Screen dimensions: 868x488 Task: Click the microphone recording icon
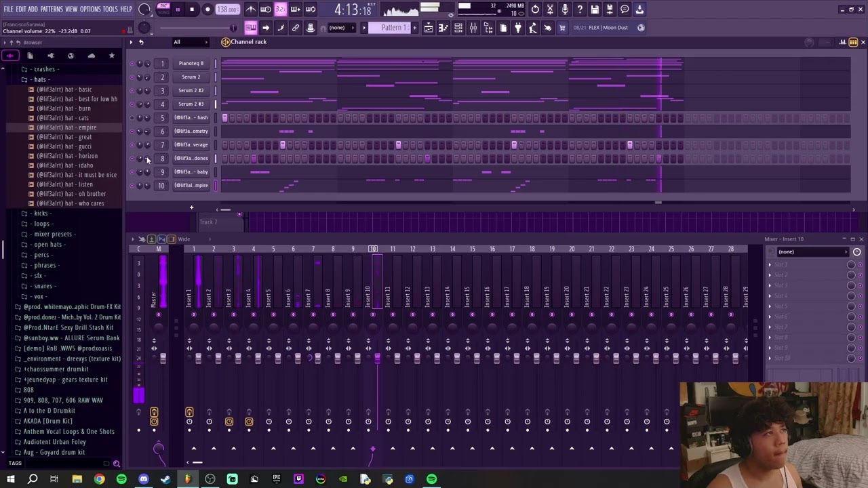[565, 9]
